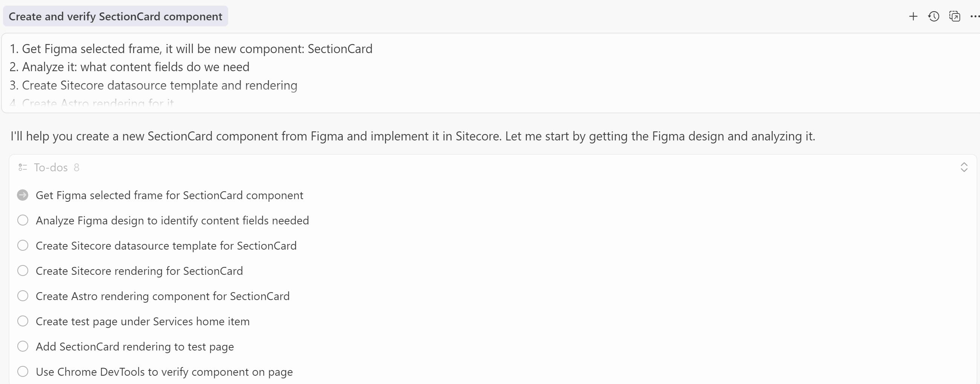Click the to-do count '8' label
This screenshot has height=384, width=980.
tap(77, 168)
